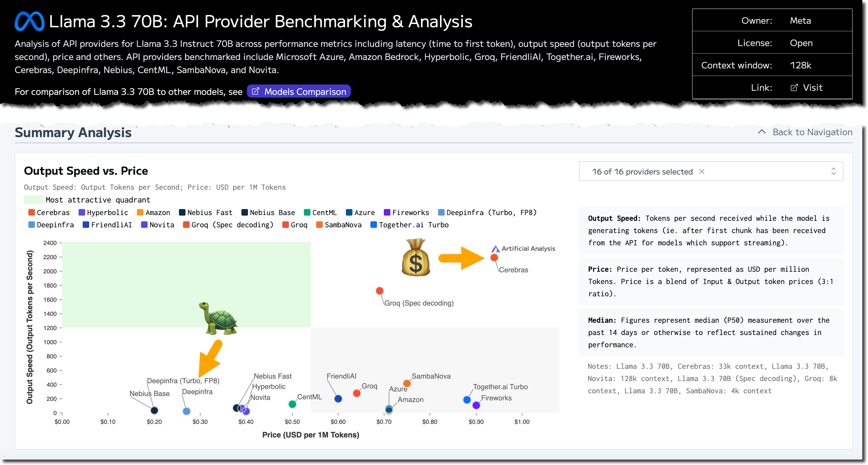
Task: Click the dropdown up-down arrows
Action: (x=833, y=172)
